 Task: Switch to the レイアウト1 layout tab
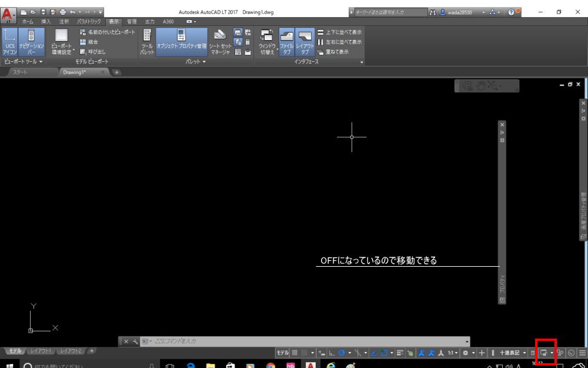pos(41,351)
